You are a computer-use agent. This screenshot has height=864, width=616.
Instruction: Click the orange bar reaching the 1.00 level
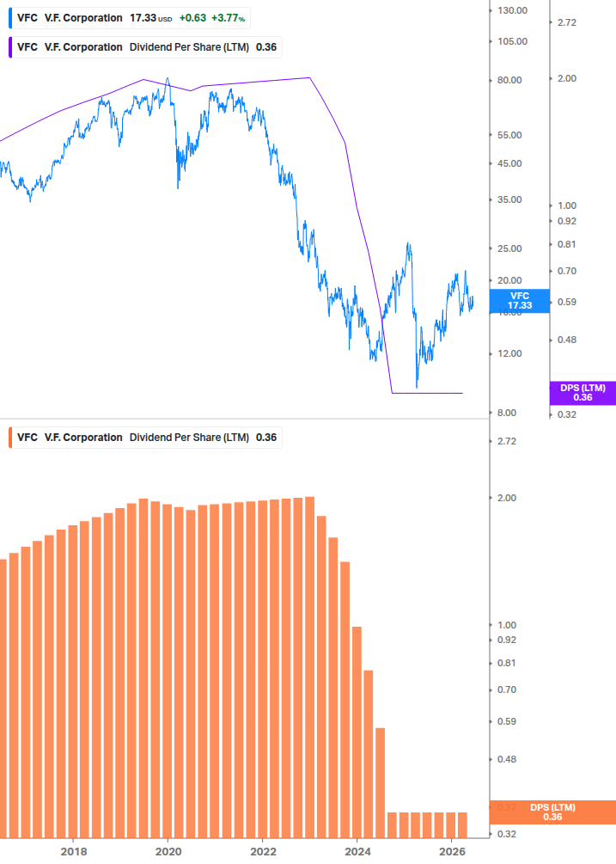(357, 732)
